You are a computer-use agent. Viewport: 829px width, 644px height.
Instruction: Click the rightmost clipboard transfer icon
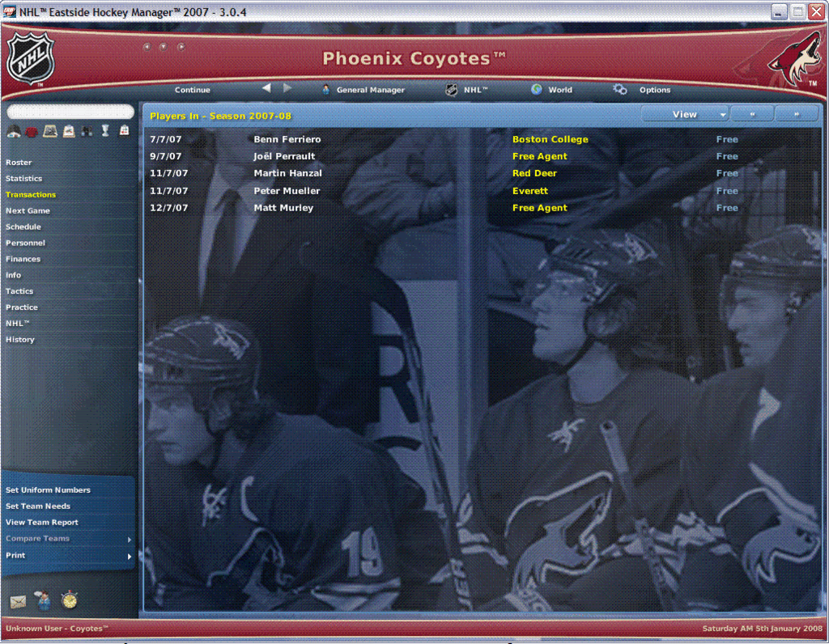124,130
